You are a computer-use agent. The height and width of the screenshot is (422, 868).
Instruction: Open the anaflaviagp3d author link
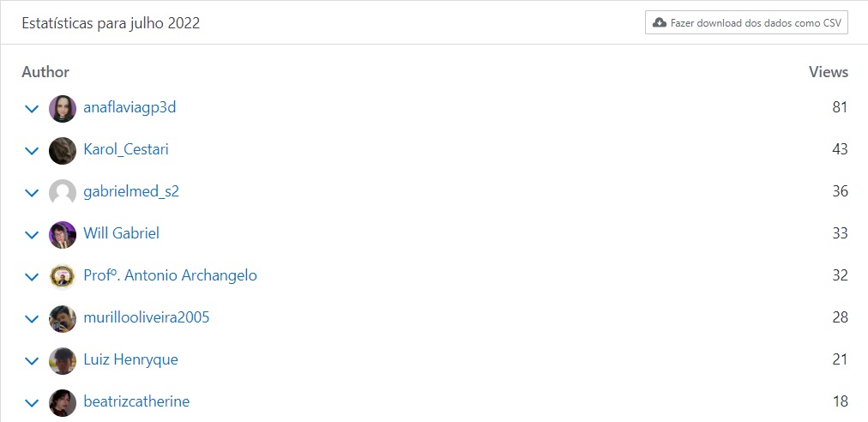[x=130, y=108]
